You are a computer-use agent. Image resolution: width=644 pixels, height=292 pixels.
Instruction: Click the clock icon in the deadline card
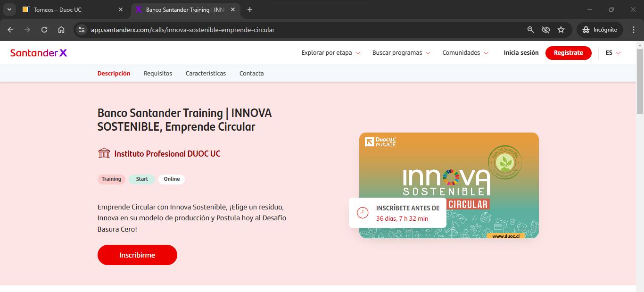point(363,213)
